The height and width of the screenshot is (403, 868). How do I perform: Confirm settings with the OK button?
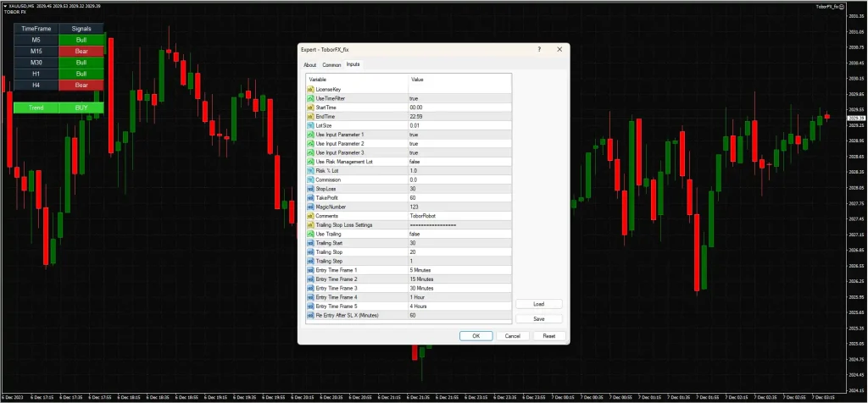click(476, 335)
